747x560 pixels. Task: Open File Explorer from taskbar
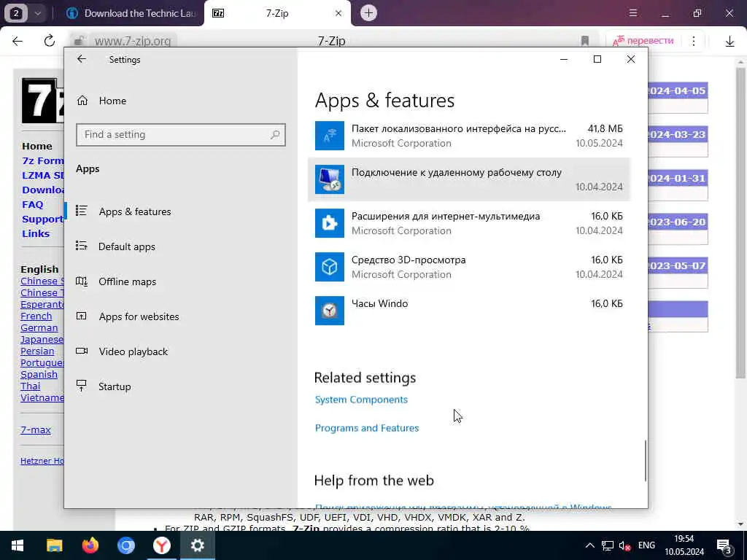54,545
